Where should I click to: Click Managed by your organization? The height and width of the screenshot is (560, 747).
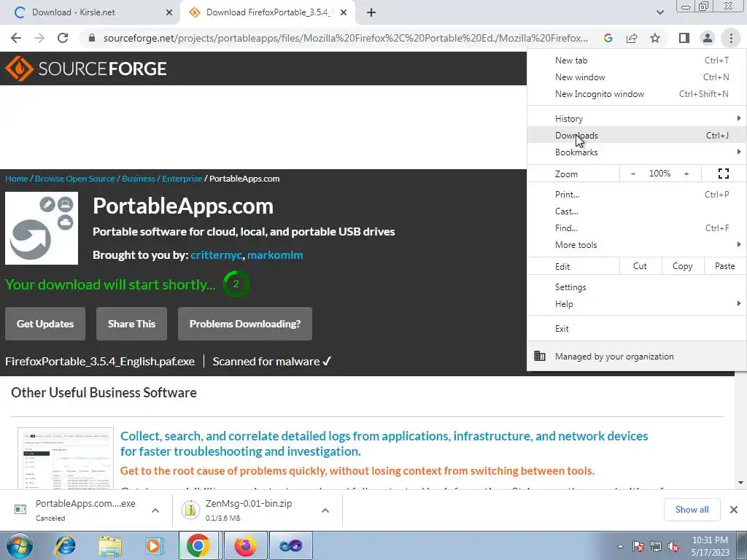point(637,356)
